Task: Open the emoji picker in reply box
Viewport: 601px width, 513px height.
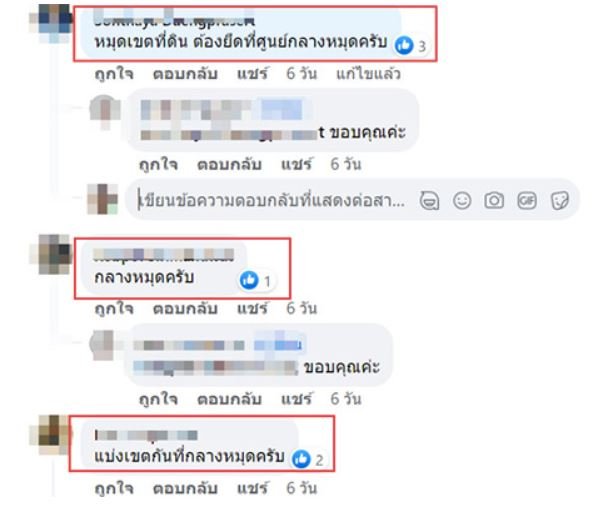Action: (462, 201)
